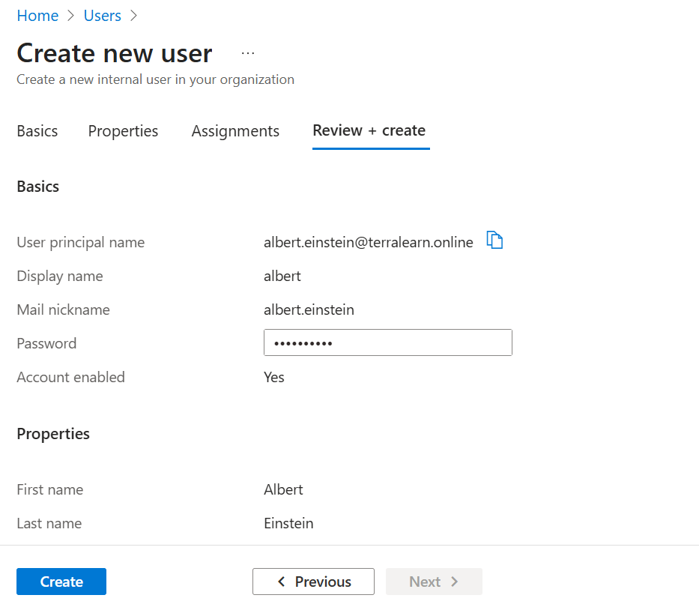Click inside the masked Password field
The height and width of the screenshot is (616, 699).
tap(387, 343)
